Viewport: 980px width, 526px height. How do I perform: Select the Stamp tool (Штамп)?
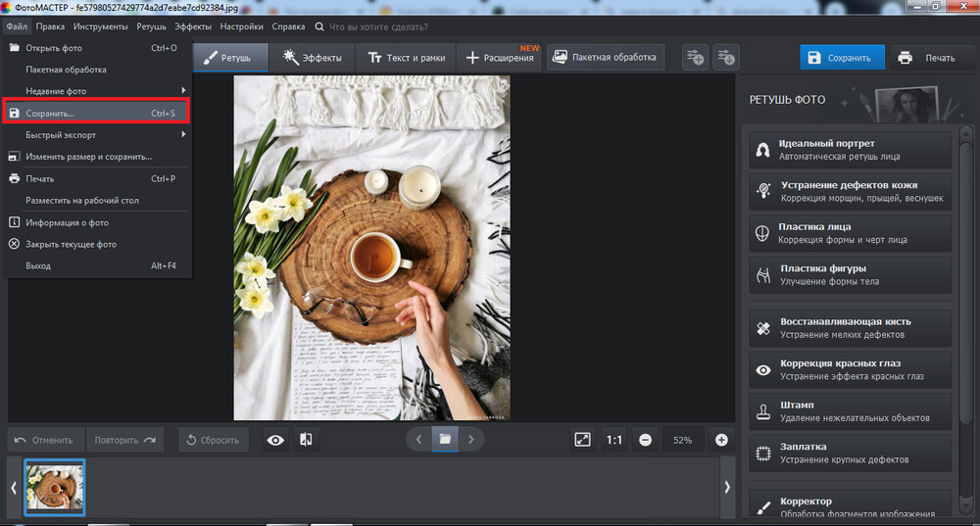point(848,411)
